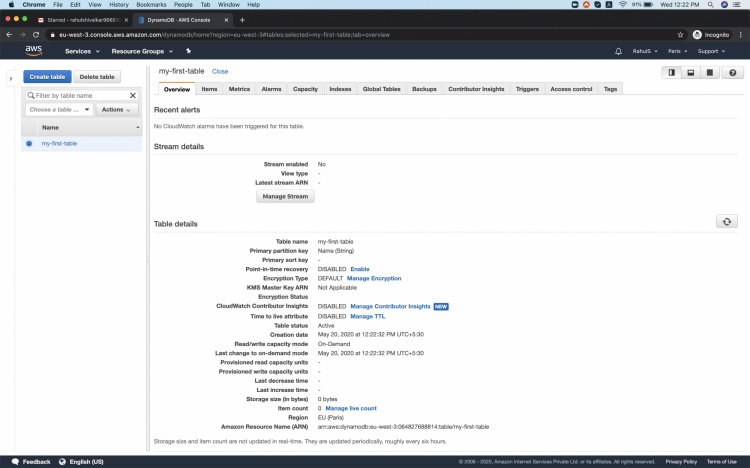Select the my-first-table radio button
The image size is (750, 468).
pyautogui.click(x=29, y=144)
